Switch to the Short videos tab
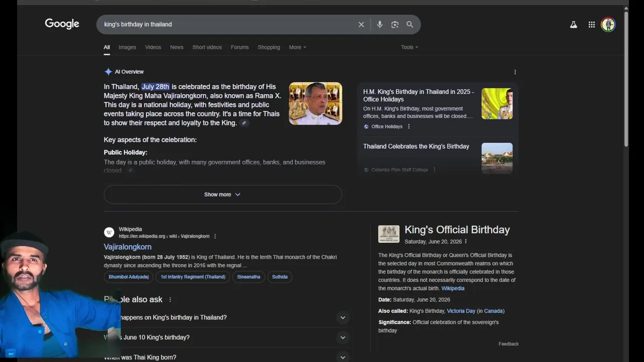The width and height of the screenshot is (644, 362). tap(207, 47)
